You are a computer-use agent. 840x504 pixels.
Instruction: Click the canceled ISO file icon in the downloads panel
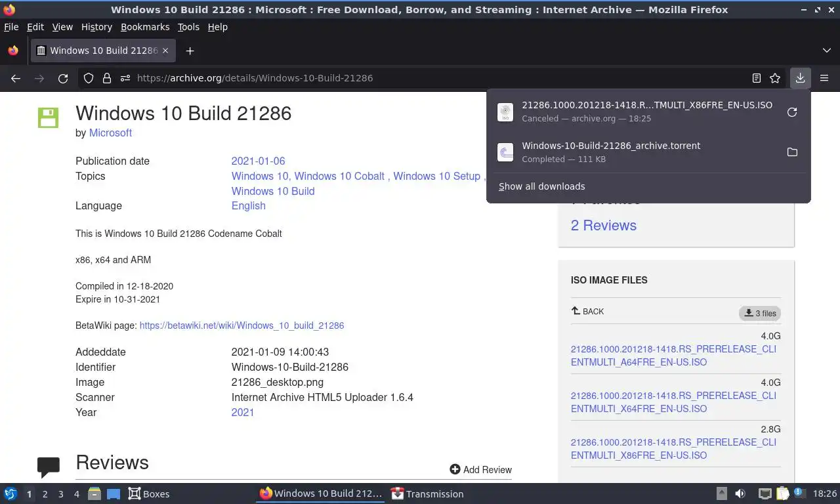[x=505, y=112]
